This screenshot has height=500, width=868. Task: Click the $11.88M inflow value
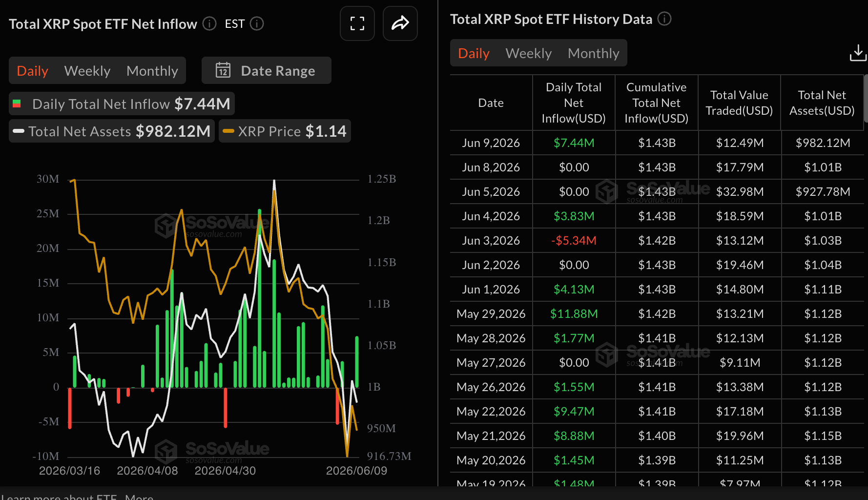574,313
